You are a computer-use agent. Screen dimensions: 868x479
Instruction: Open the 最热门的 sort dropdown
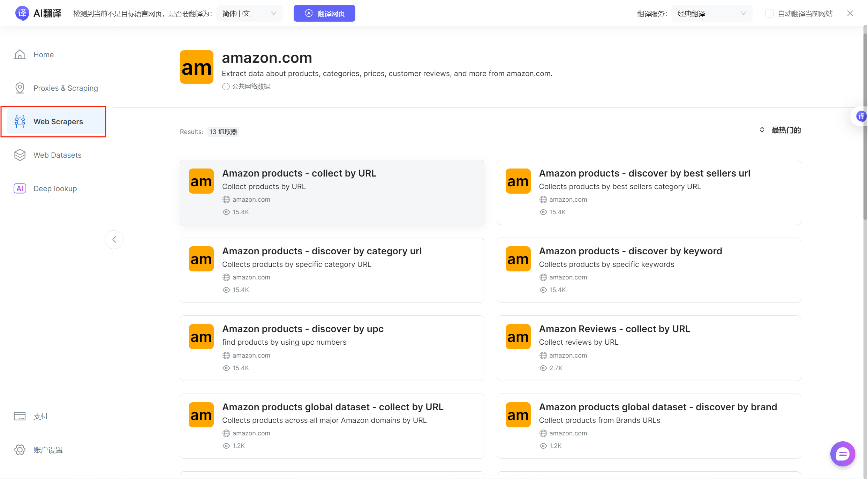tap(780, 130)
